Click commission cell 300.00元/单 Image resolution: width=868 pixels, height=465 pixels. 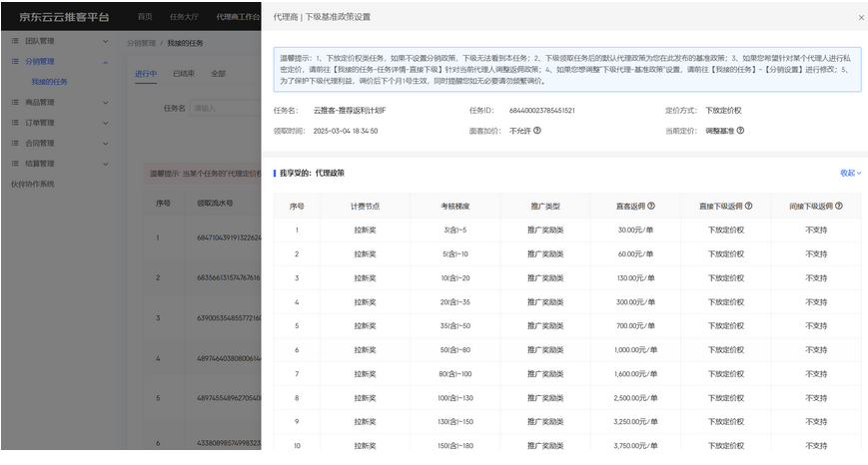[x=635, y=302]
